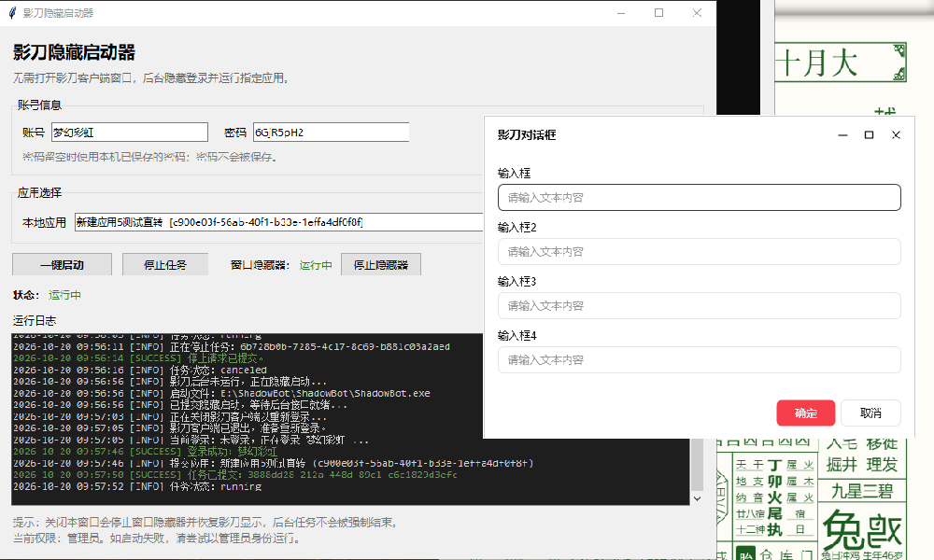Image resolution: width=934 pixels, height=560 pixels.
Task: Minimize the 影刀隐藏启动器 window
Action: [x=621, y=12]
